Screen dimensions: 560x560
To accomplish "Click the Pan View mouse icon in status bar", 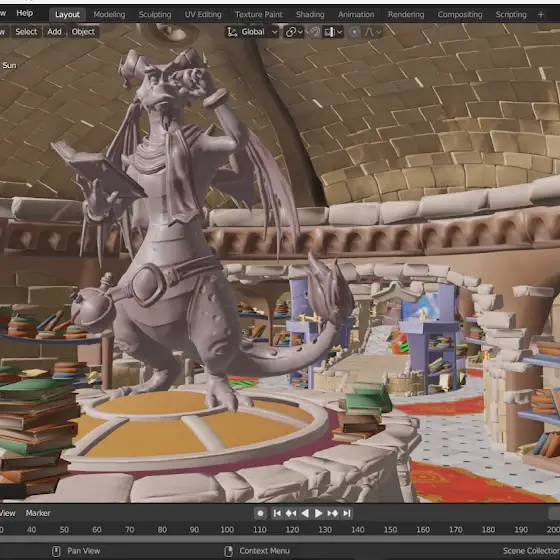I will (56, 551).
